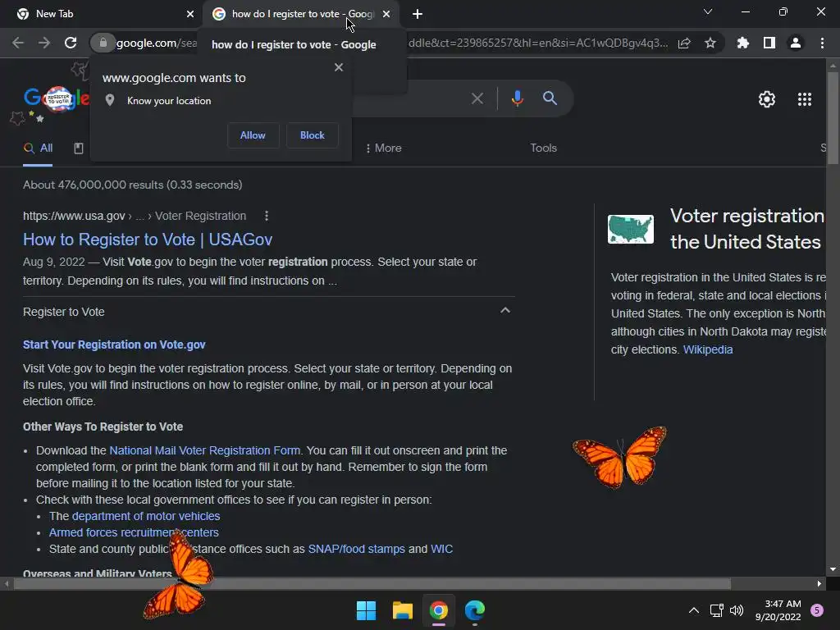
Task: Click the US map thumbnail in knowledge panel
Action: click(x=631, y=230)
